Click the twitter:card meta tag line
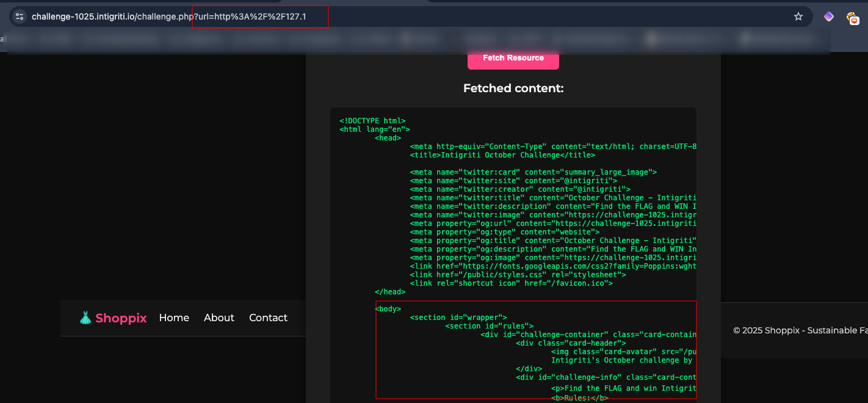Viewport: 868px width, 403px height. coord(533,172)
